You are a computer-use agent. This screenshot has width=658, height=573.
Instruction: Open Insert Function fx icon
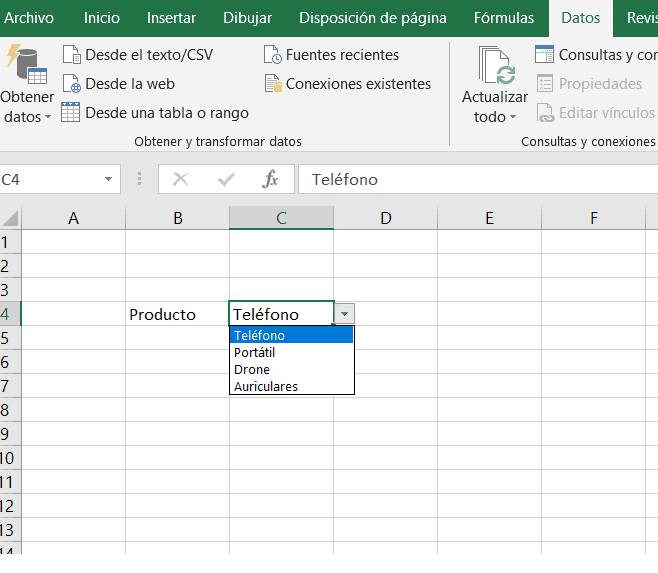270,179
